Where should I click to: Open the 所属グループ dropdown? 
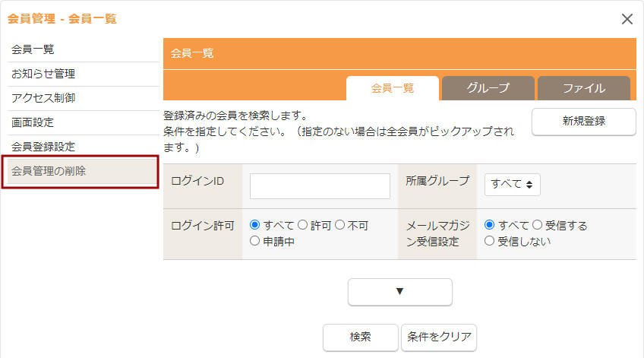513,184
